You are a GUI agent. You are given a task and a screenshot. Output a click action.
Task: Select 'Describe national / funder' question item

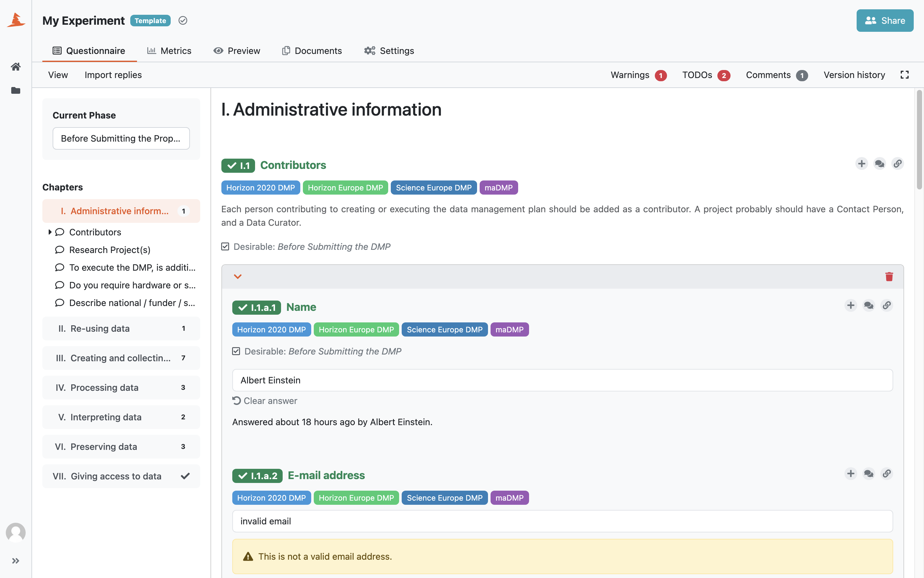[x=132, y=303]
